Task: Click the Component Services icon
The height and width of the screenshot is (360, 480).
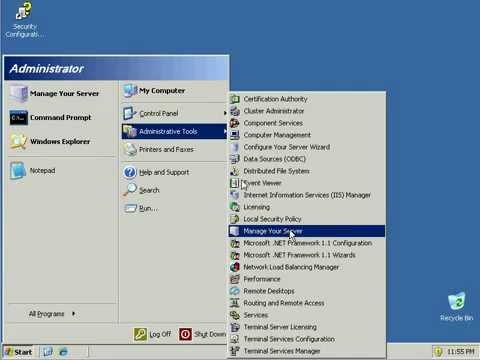Action: coord(235,123)
